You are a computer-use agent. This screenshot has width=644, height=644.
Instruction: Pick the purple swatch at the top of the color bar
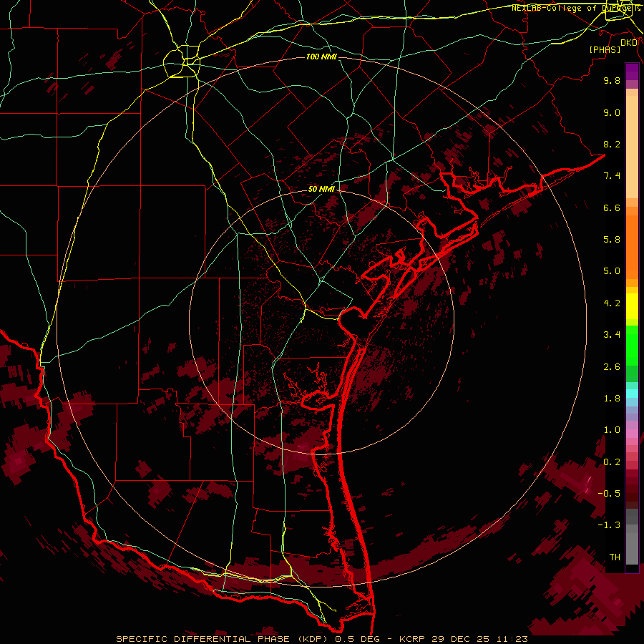click(x=632, y=72)
